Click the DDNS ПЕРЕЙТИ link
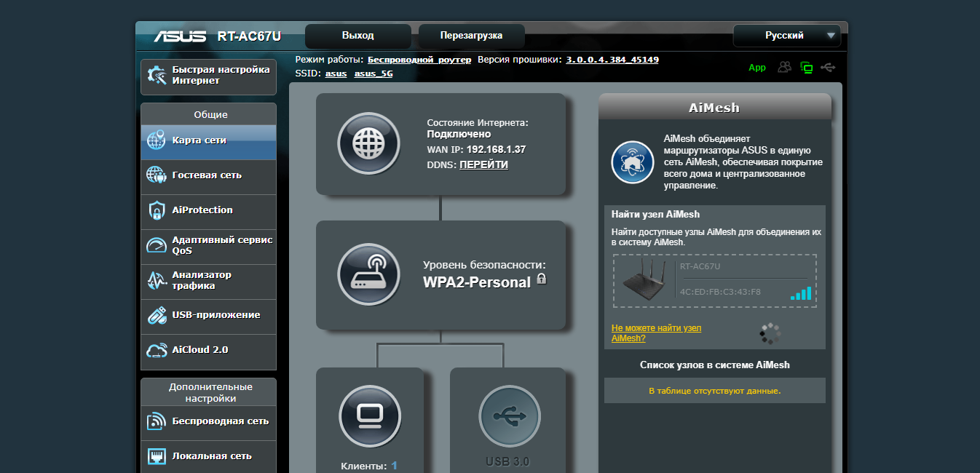The width and height of the screenshot is (980, 473). (484, 165)
